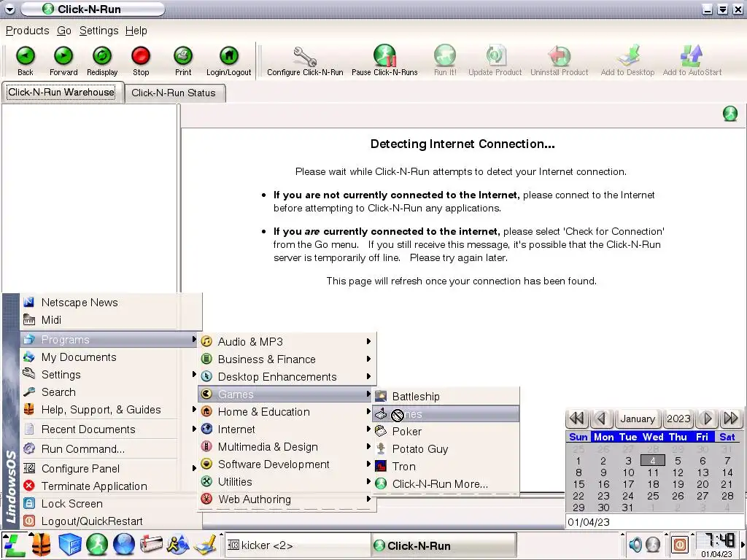This screenshot has height=560, width=747.
Task: Click the paintbrush desktop icon in the panel
Action: coord(206,545)
